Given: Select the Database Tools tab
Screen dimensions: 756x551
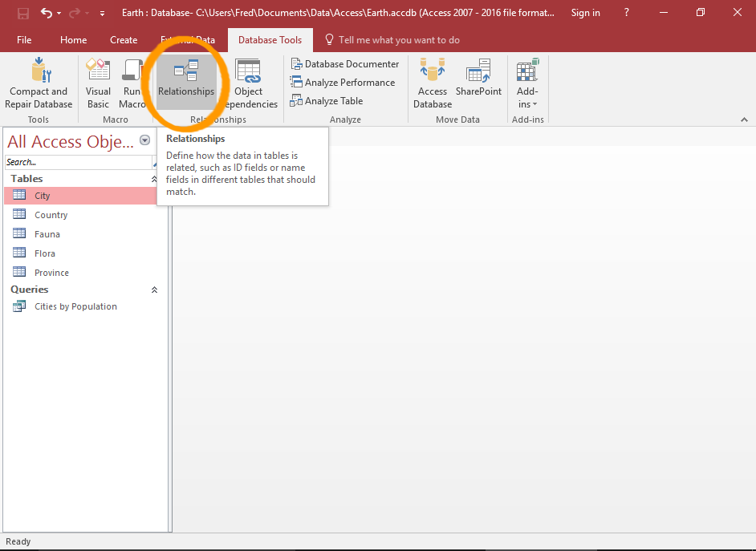Looking at the screenshot, I should click(x=270, y=40).
